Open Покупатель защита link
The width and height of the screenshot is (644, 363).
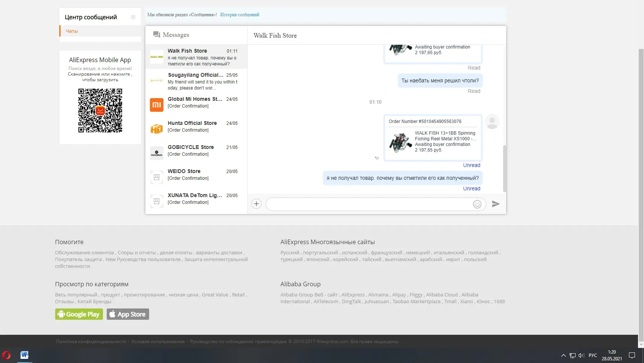(x=79, y=260)
